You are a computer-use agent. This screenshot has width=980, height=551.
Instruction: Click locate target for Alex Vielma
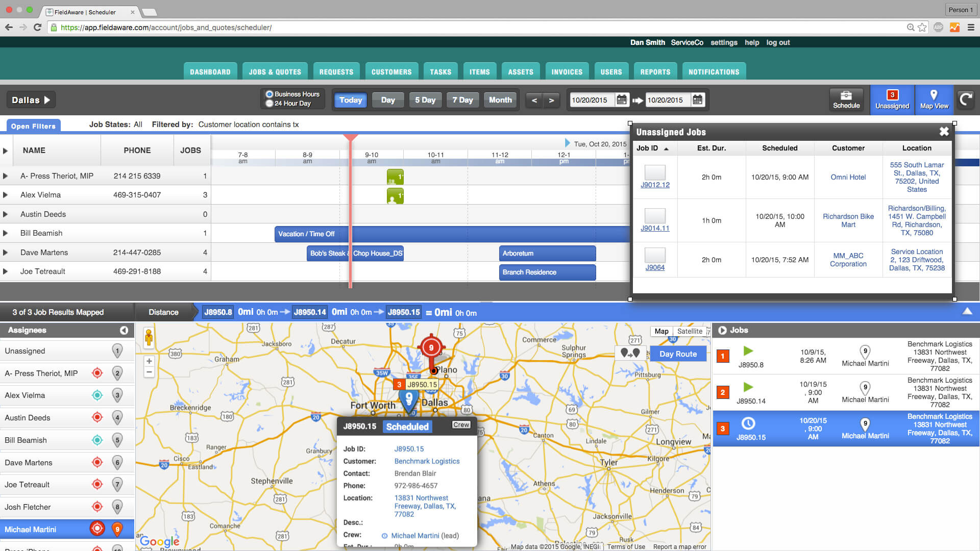click(97, 395)
